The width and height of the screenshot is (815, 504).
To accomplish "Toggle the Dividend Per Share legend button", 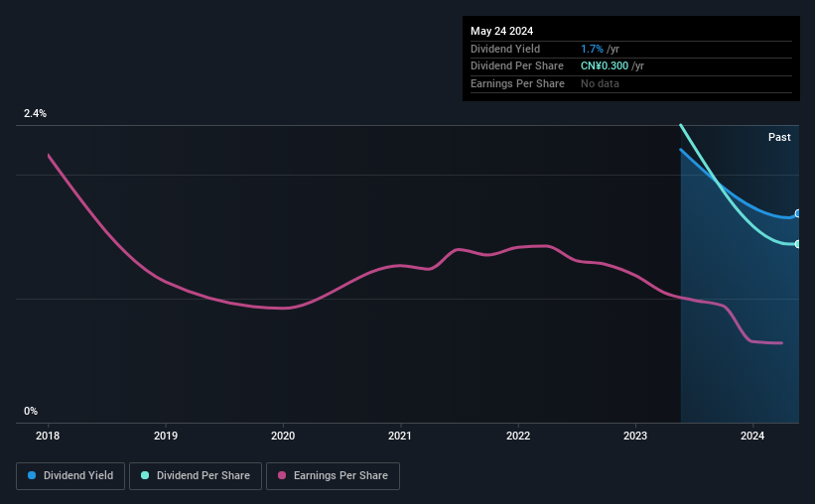I will coord(196,475).
